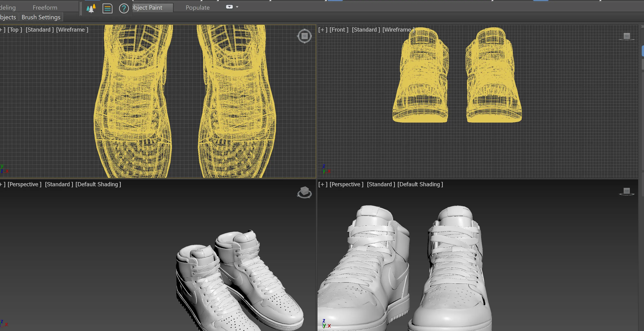The height and width of the screenshot is (331, 644).
Task: Click the ViewCube in the Top viewport
Action: click(x=304, y=36)
